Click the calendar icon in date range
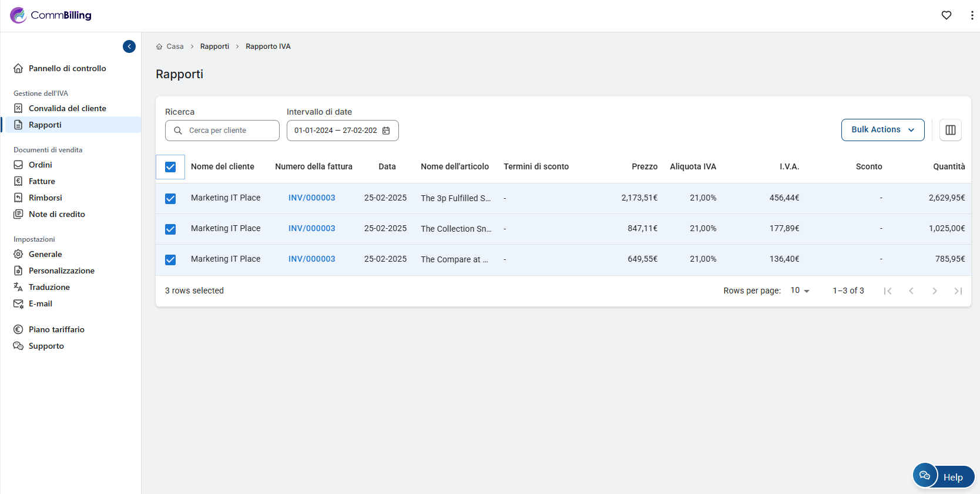The width and height of the screenshot is (980, 494). point(386,131)
